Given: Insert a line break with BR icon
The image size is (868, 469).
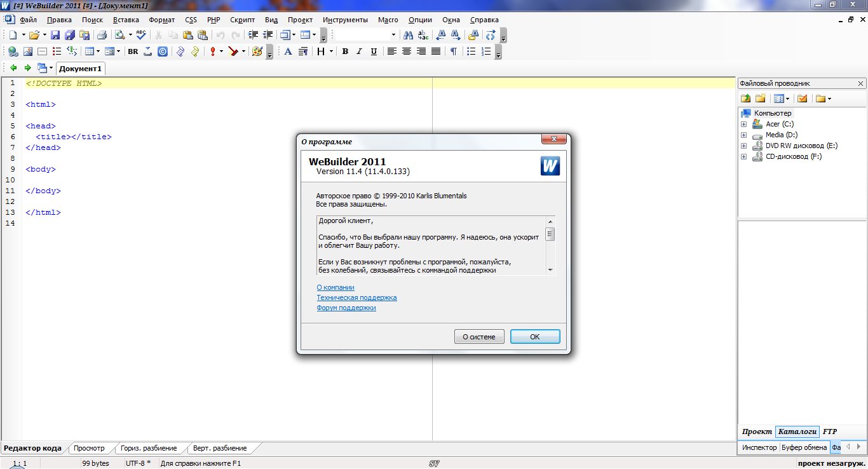Looking at the screenshot, I should [x=133, y=51].
